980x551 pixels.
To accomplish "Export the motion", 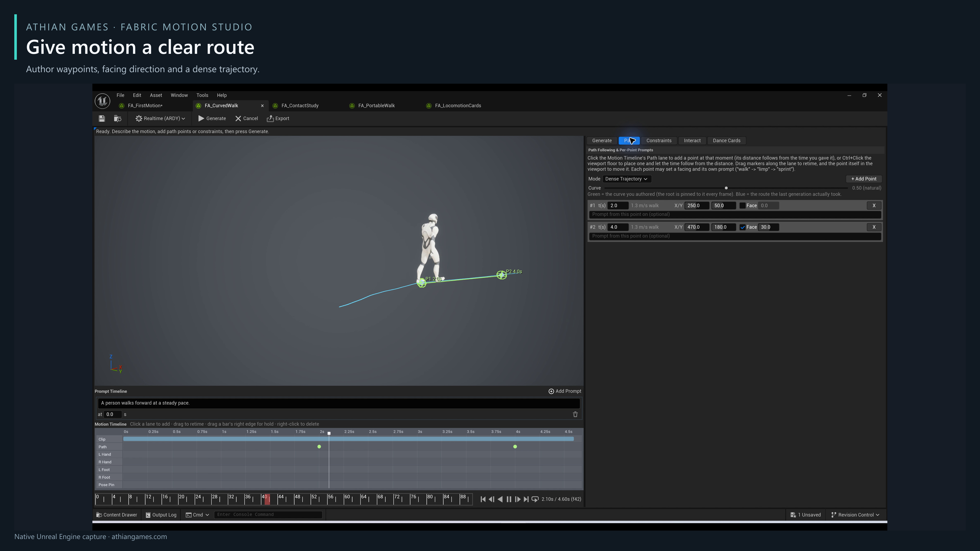I will tap(278, 119).
